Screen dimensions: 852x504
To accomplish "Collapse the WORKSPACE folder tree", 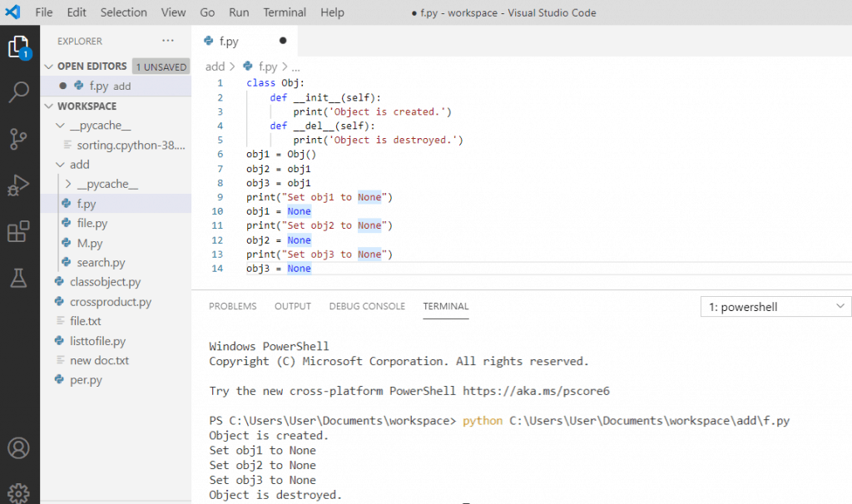I will point(49,106).
